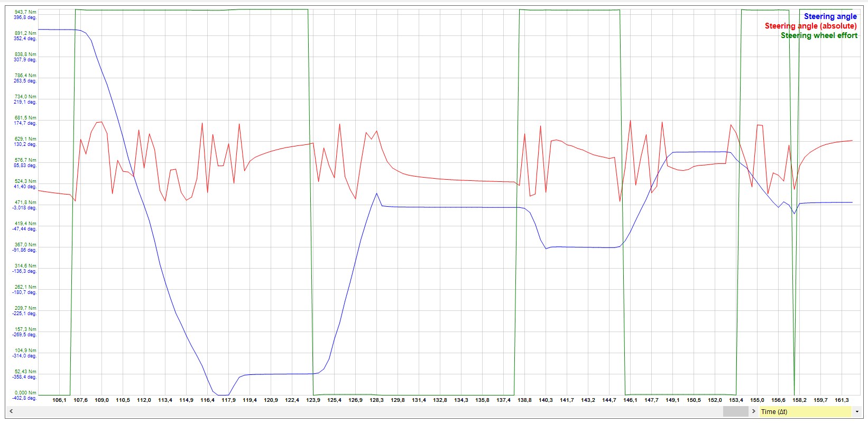Click the horizontal scrollbar right arrow
Image resolution: width=868 pixels, height=423 pixels.
click(x=754, y=411)
